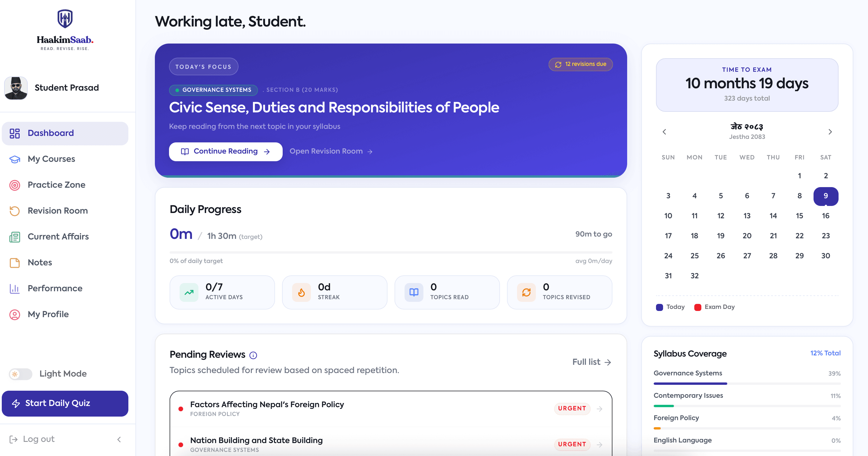
Task: Click the 12 revisions due badge
Action: [580, 64]
